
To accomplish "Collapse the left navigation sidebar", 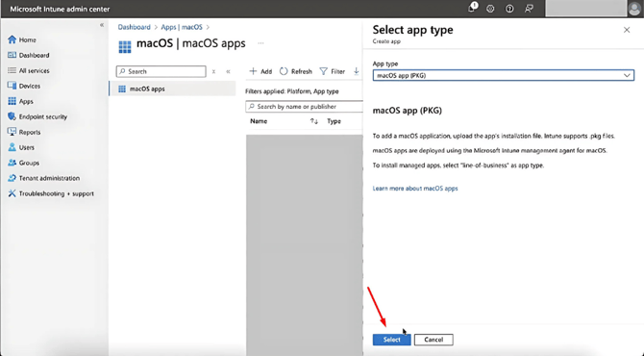I will point(102,25).
